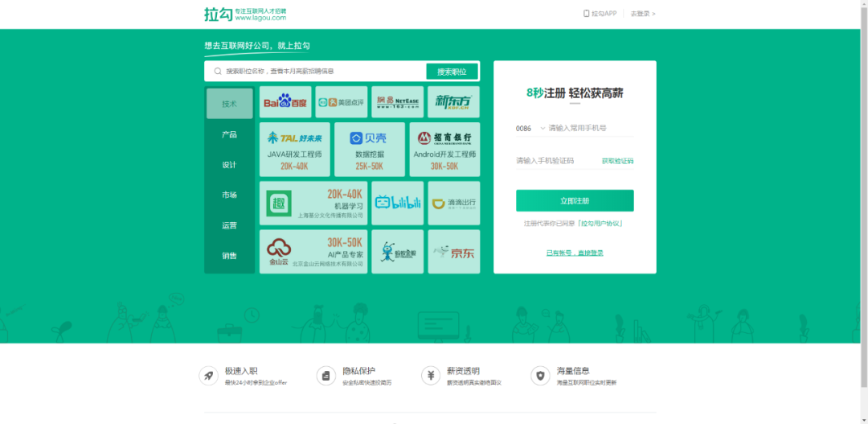The image size is (868, 424).
Task: Open the 新东方 company tile
Action: [454, 102]
